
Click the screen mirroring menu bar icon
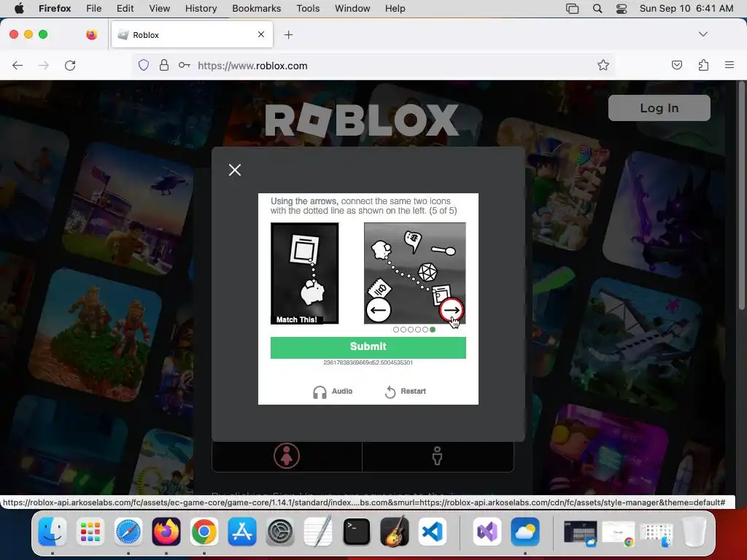coord(572,9)
